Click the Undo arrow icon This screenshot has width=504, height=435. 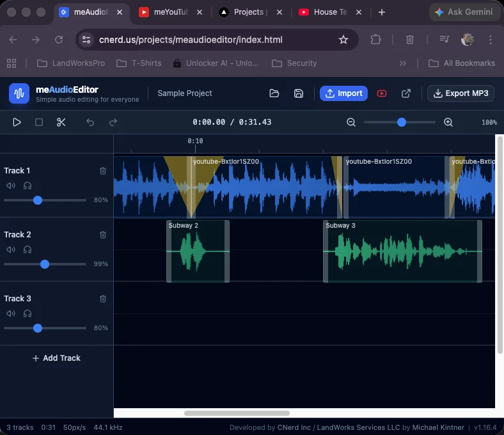pyautogui.click(x=90, y=122)
